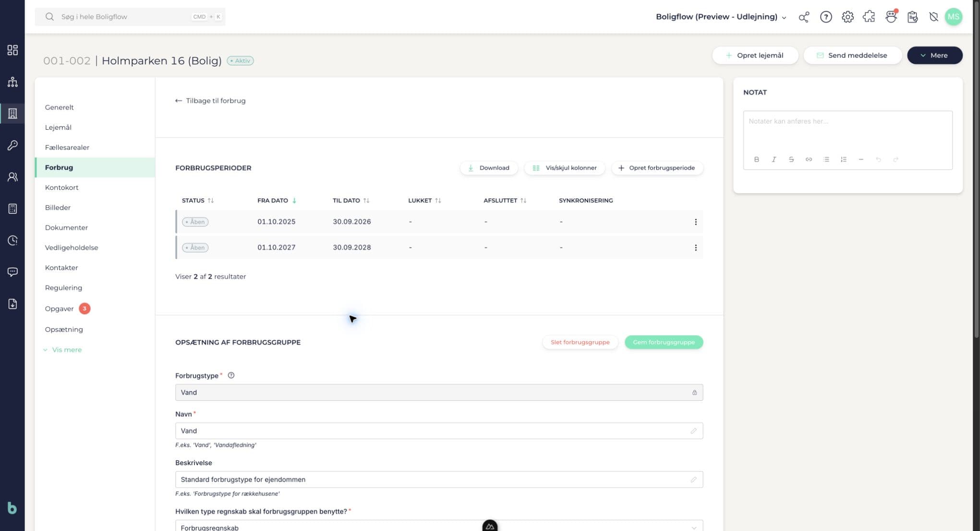Open the Forbrugsregnskab type dropdown
980x531 pixels.
[439, 527]
